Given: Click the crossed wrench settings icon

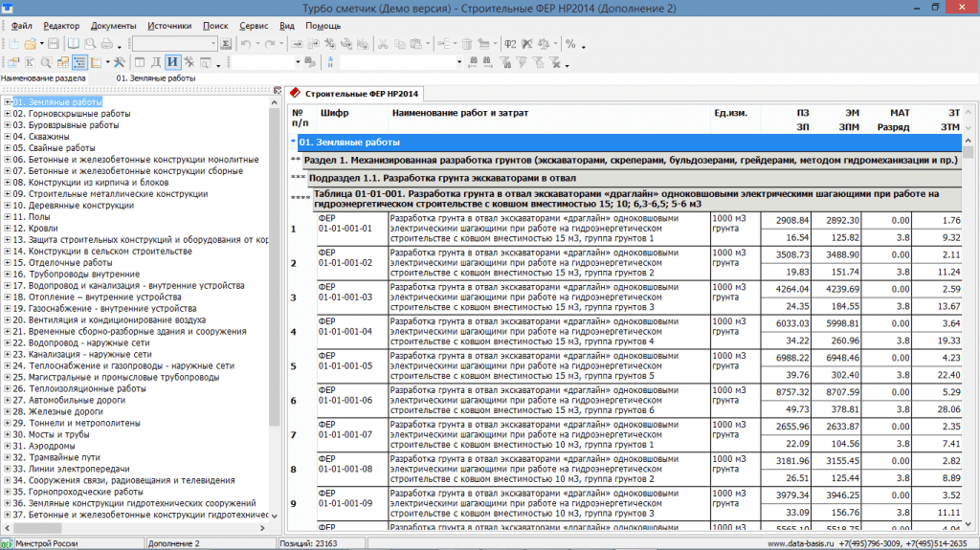Looking at the screenshot, I should click(119, 62).
